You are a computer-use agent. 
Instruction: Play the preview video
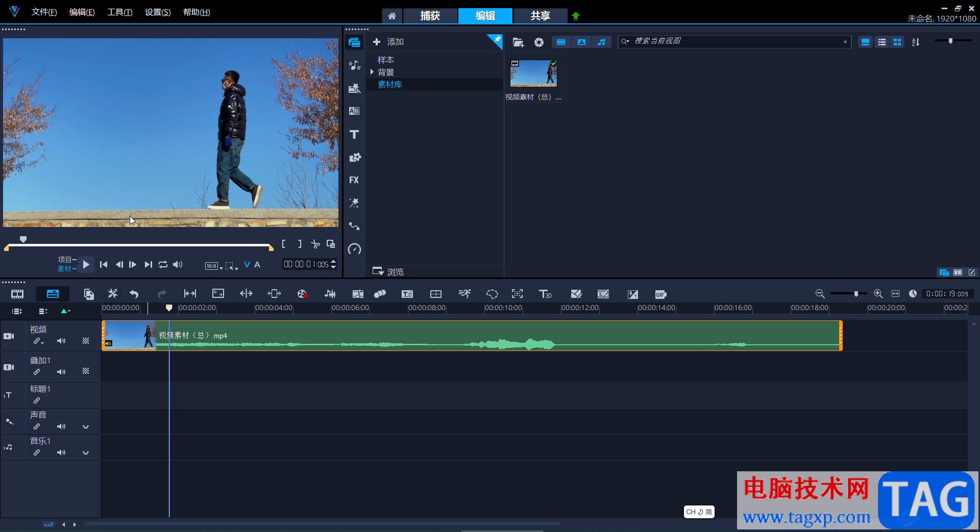click(x=86, y=264)
